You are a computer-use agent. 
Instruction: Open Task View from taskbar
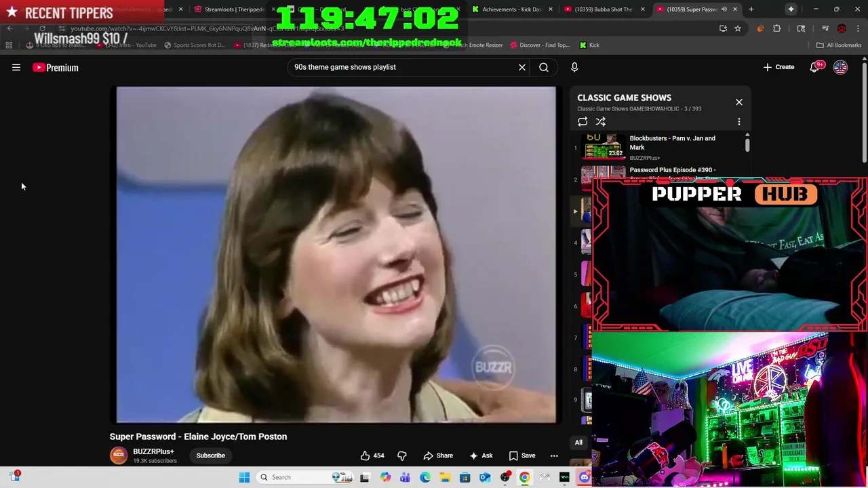pyautogui.click(x=365, y=477)
